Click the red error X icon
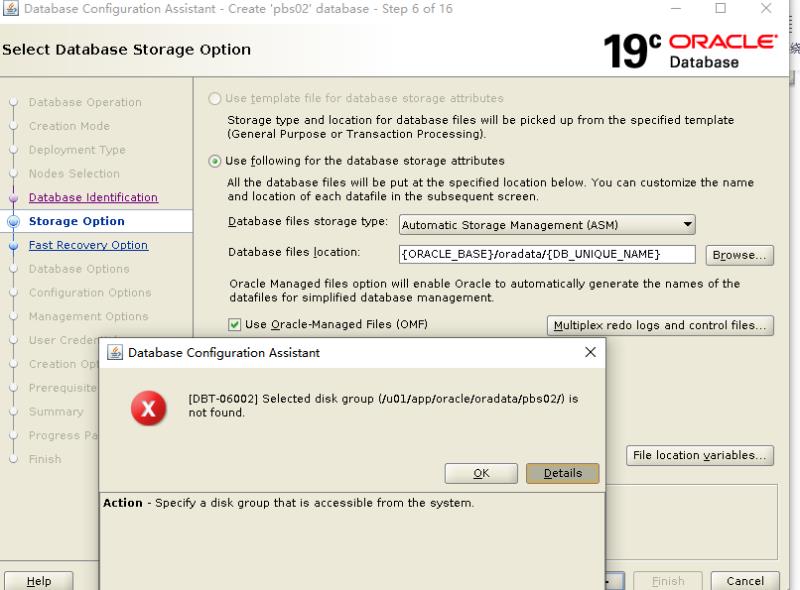This screenshot has width=800, height=590. 148,408
